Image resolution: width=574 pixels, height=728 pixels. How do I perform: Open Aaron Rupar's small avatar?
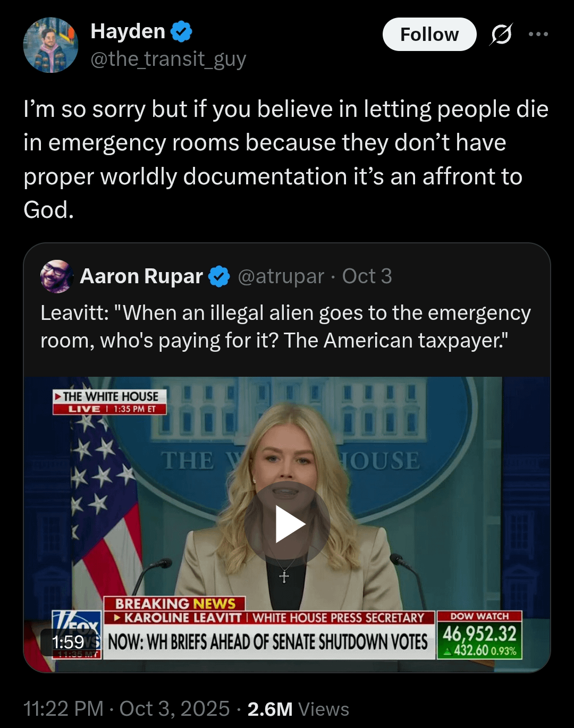pyautogui.click(x=56, y=276)
